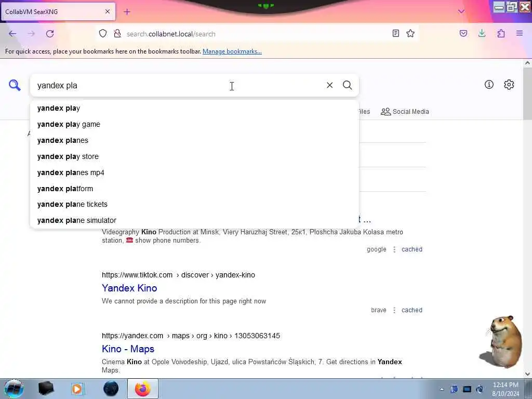Click the insecure connection padlock icon
Screen dimensions: 532x399
pyautogui.click(x=117, y=34)
